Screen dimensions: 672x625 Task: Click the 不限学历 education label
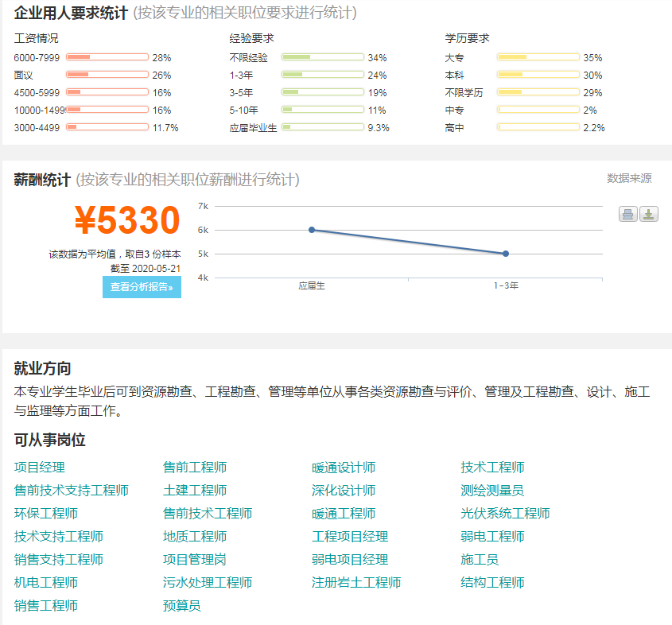click(x=464, y=92)
